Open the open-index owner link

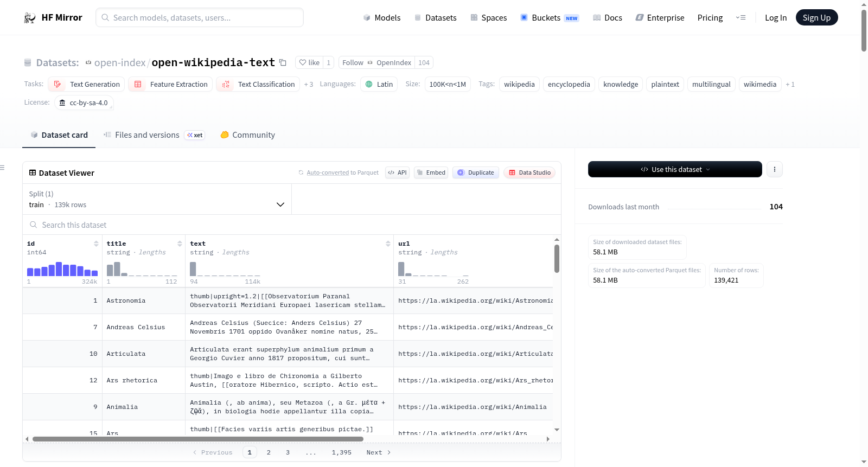click(x=119, y=62)
